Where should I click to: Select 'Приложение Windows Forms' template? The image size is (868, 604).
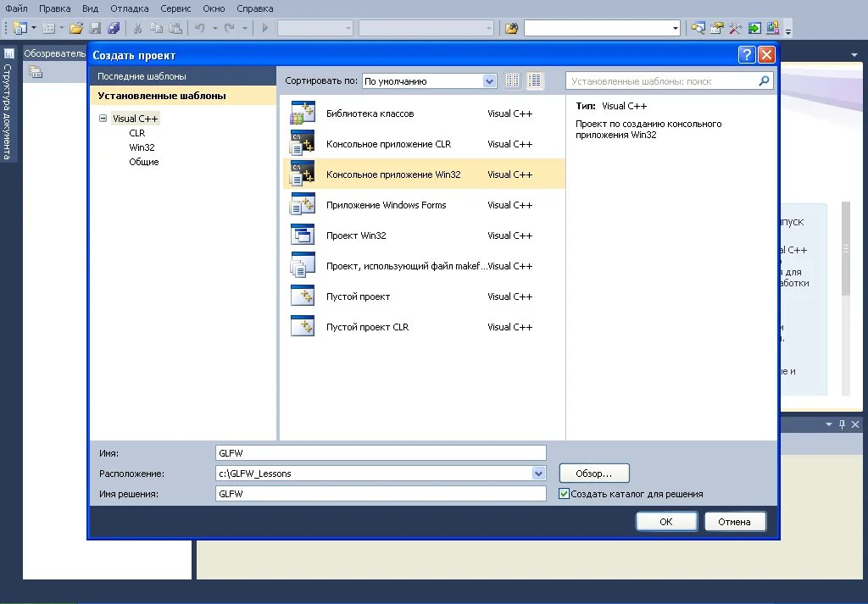tap(424, 205)
